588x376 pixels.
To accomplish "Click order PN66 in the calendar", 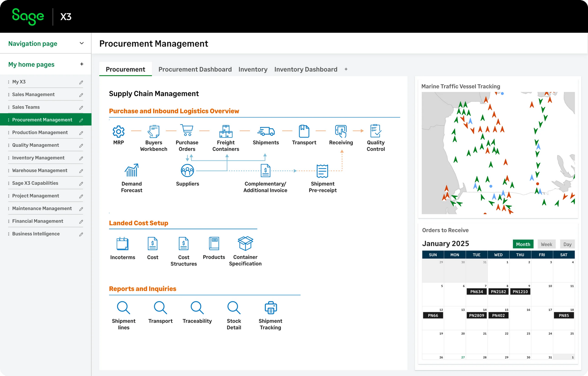I will coord(433,315).
